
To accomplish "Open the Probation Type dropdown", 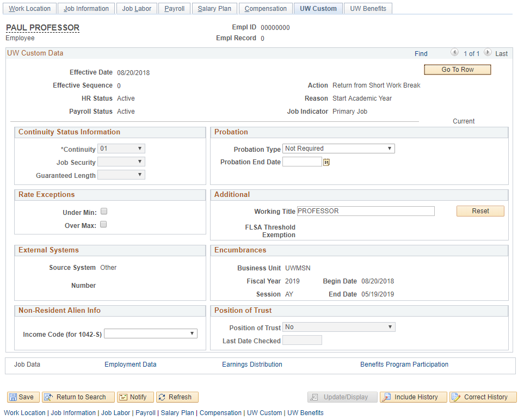I will coord(338,149).
